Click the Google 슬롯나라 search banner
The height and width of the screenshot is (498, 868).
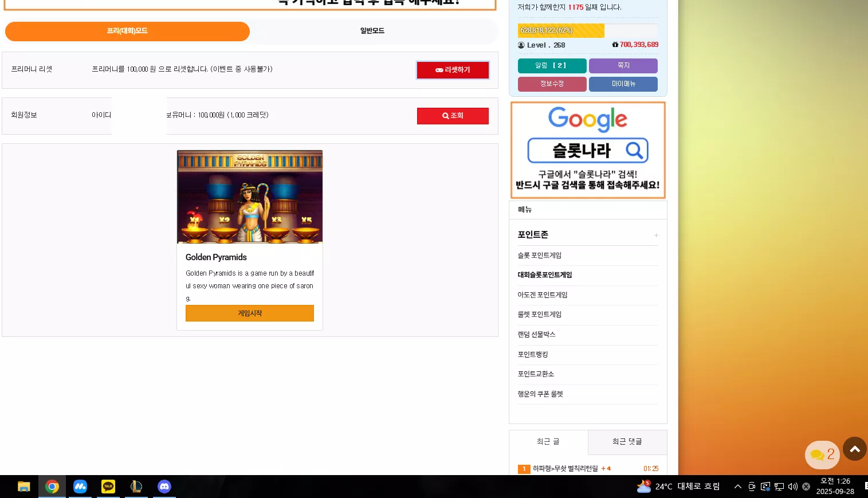[x=588, y=150]
